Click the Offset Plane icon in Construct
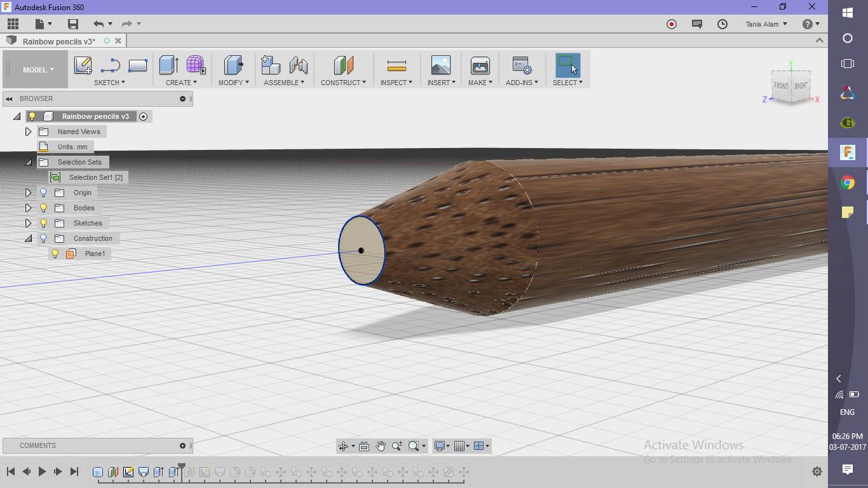 (x=343, y=65)
